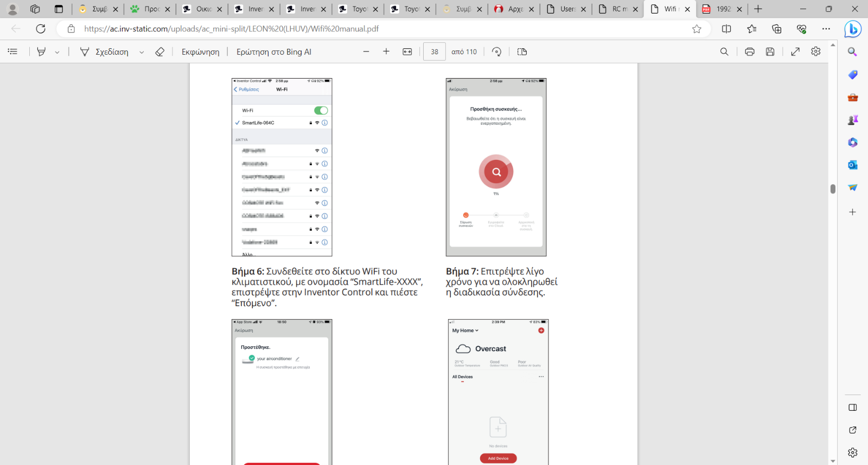The width and height of the screenshot is (868, 465).
Task: Rotate the PDF page
Action: (496, 51)
